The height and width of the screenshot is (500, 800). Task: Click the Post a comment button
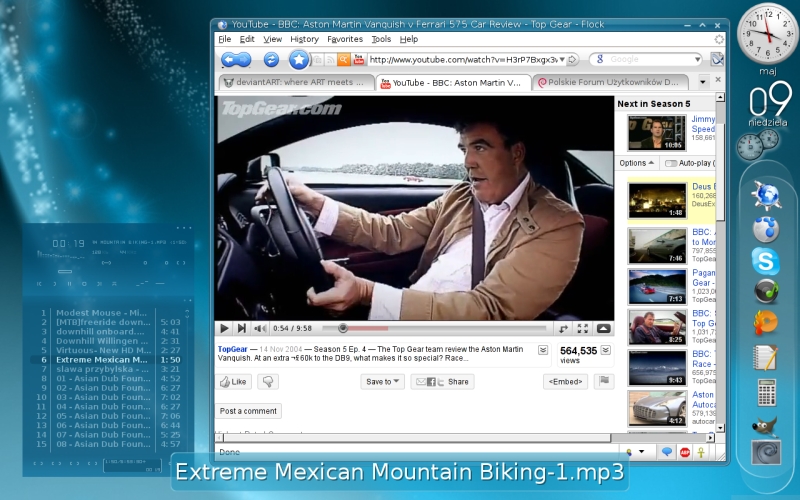click(248, 411)
